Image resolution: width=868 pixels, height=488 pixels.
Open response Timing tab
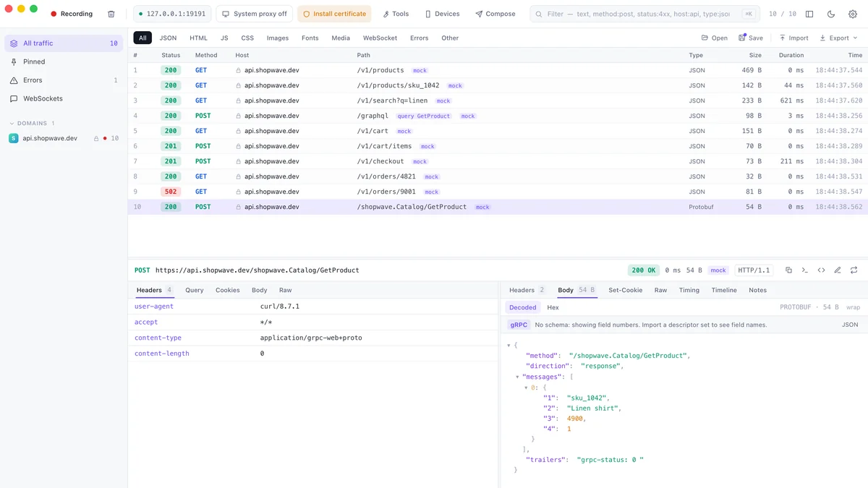click(x=689, y=290)
